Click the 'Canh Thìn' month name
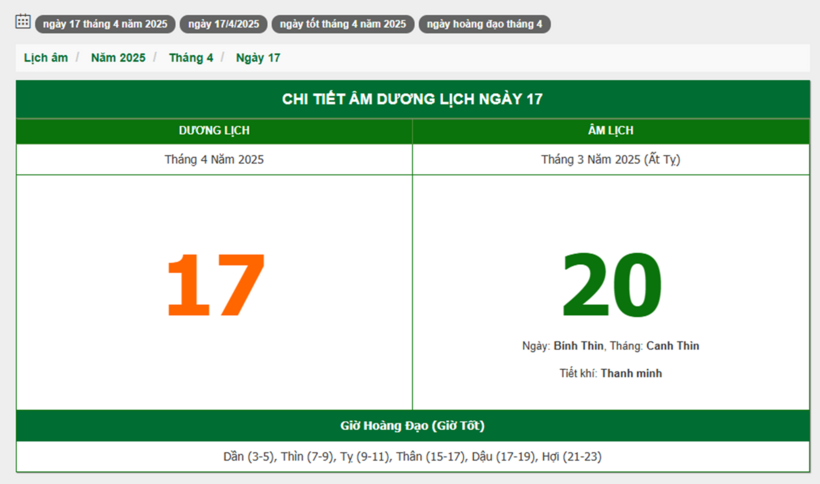This screenshot has height=484, width=820. [672, 346]
